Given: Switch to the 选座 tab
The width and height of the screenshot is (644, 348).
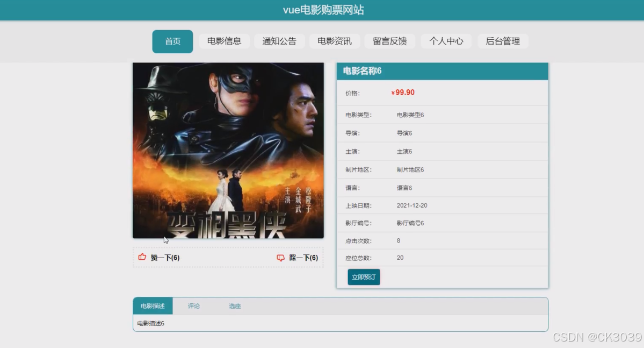Looking at the screenshot, I should point(235,306).
